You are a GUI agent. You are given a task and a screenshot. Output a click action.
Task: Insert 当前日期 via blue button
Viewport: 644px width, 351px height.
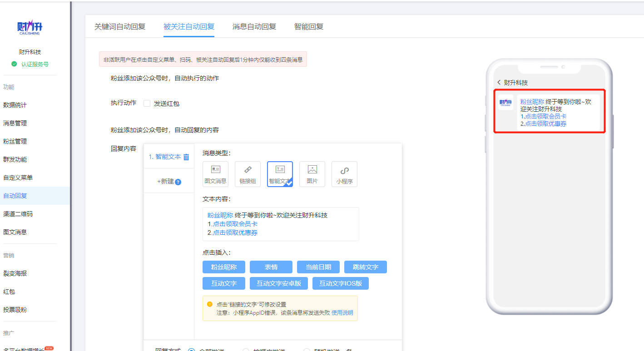(x=318, y=267)
